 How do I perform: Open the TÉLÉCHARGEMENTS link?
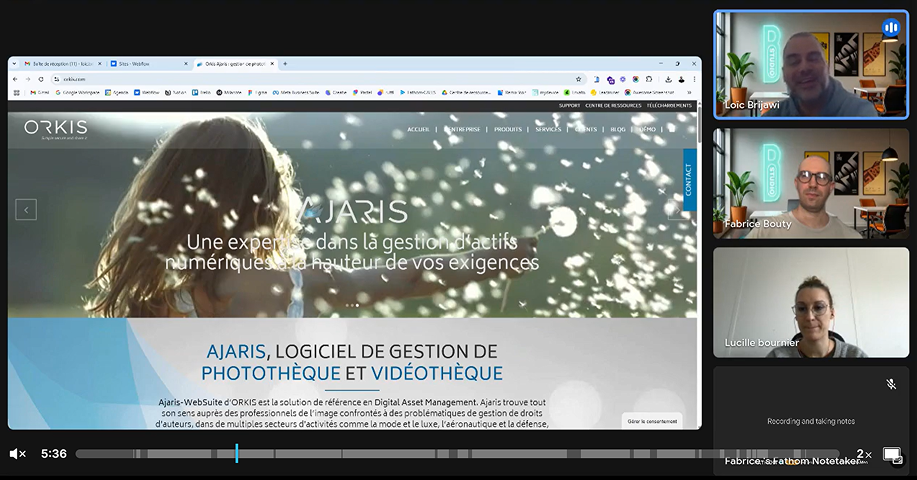click(x=669, y=106)
